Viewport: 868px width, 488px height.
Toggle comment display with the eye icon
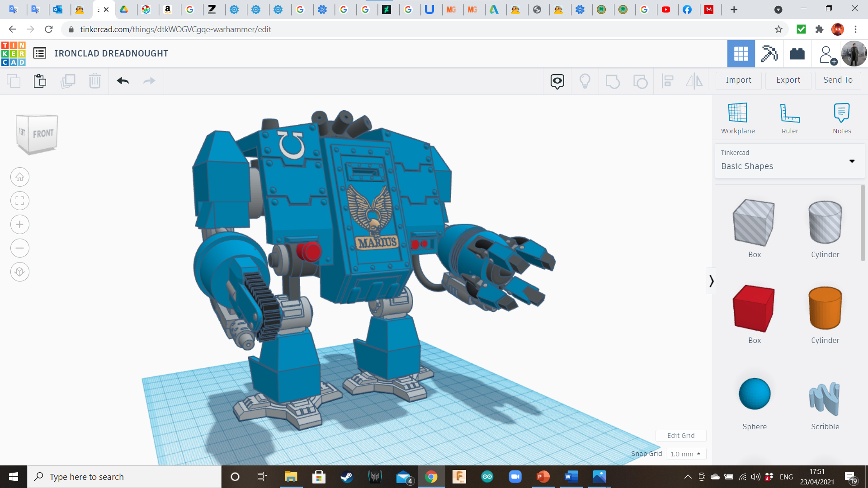(557, 81)
